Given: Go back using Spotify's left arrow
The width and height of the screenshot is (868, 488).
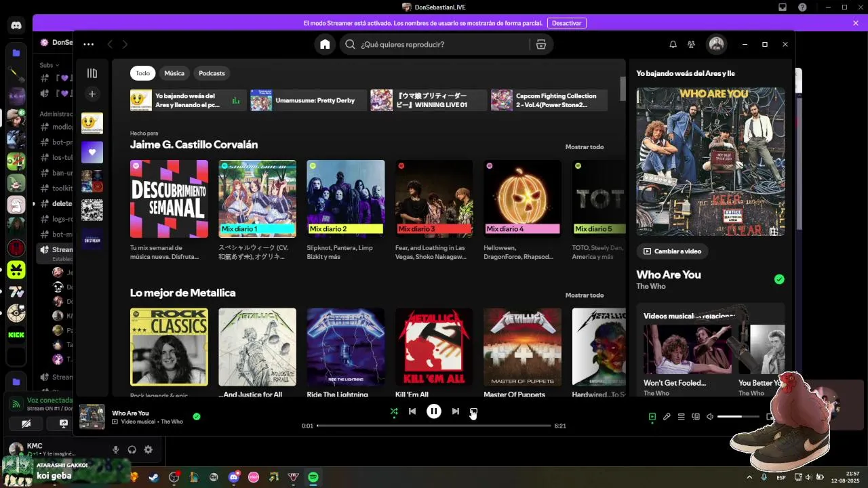Looking at the screenshot, I should pos(110,44).
